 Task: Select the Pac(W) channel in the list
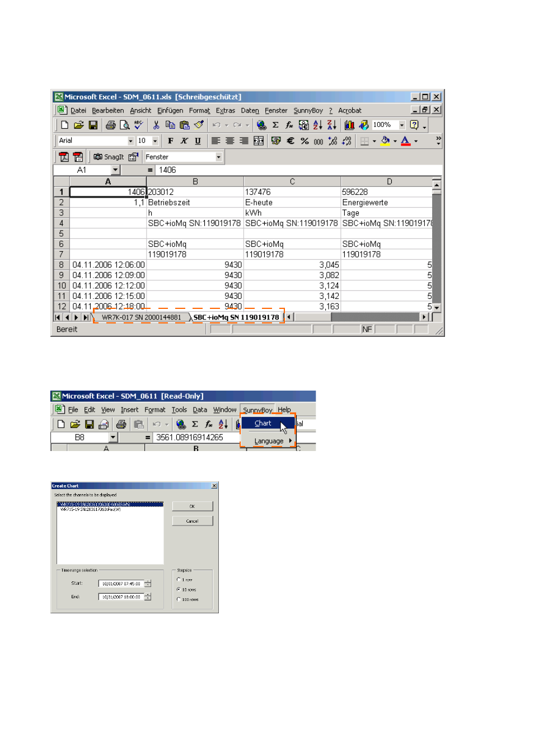click(x=110, y=509)
